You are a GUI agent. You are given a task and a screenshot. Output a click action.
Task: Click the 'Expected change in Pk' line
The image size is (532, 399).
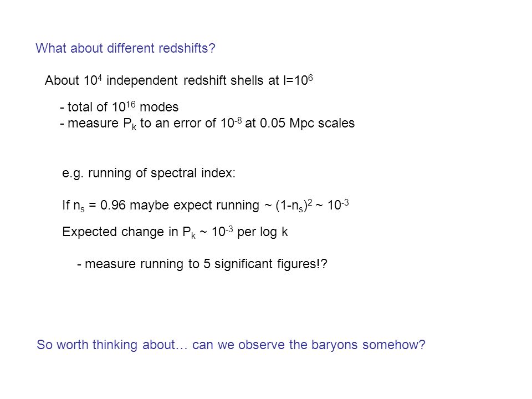pyautogui.click(x=175, y=232)
